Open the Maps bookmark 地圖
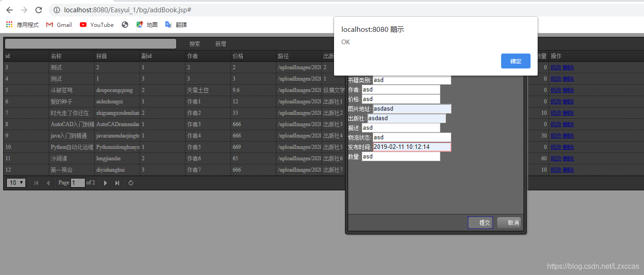Screen dimensions: 644x275 [x=147, y=25]
